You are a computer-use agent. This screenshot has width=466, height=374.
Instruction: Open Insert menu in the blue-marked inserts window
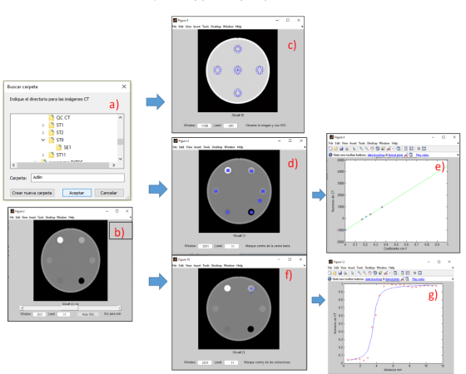[198, 147]
